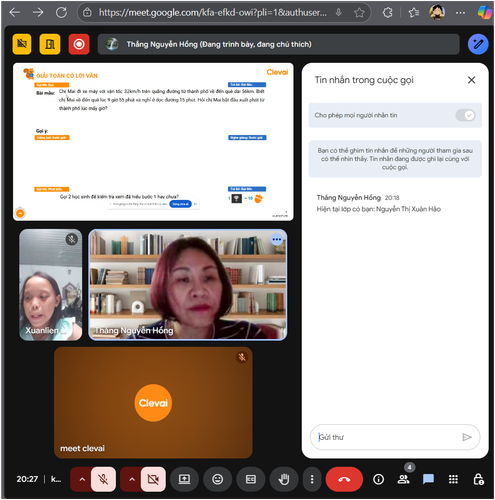495x500 pixels.
Task: Open more options on Thắng Nguyễn Hồng tile
Action: (277, 239)
